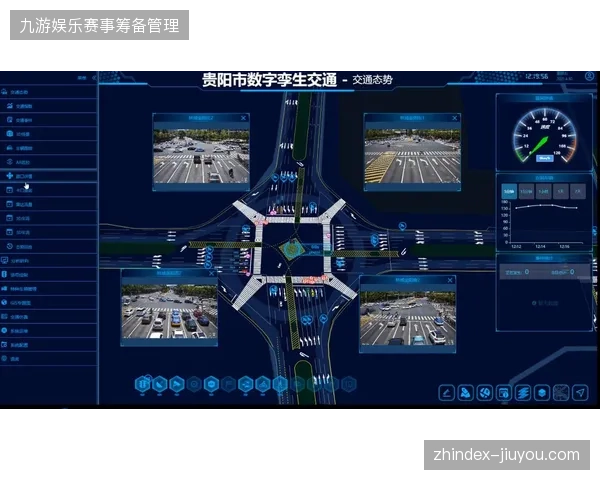This screenshot has width=600, height=480.
Task: Open the sidebar item with line-chart icon
Action: (49, 106)
